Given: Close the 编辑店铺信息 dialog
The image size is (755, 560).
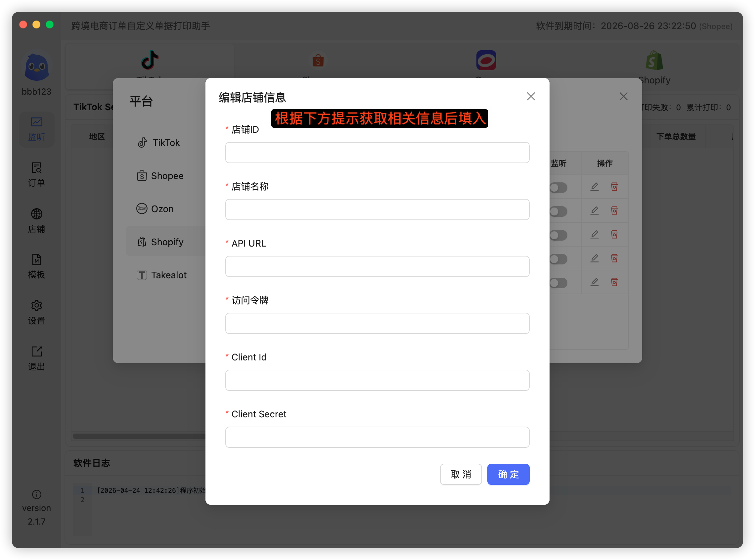Looking at the screenshot, I should [531, 96].
